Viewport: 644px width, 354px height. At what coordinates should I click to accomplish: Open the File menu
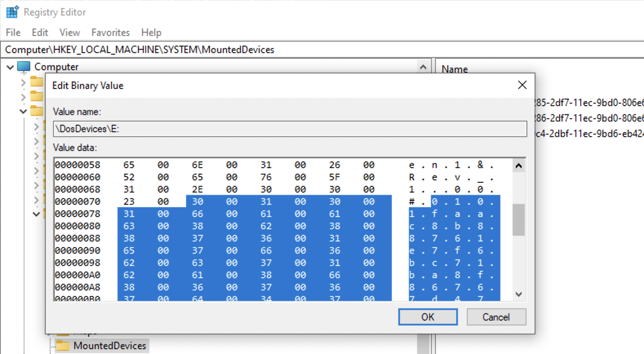click(x=13, y=32)
